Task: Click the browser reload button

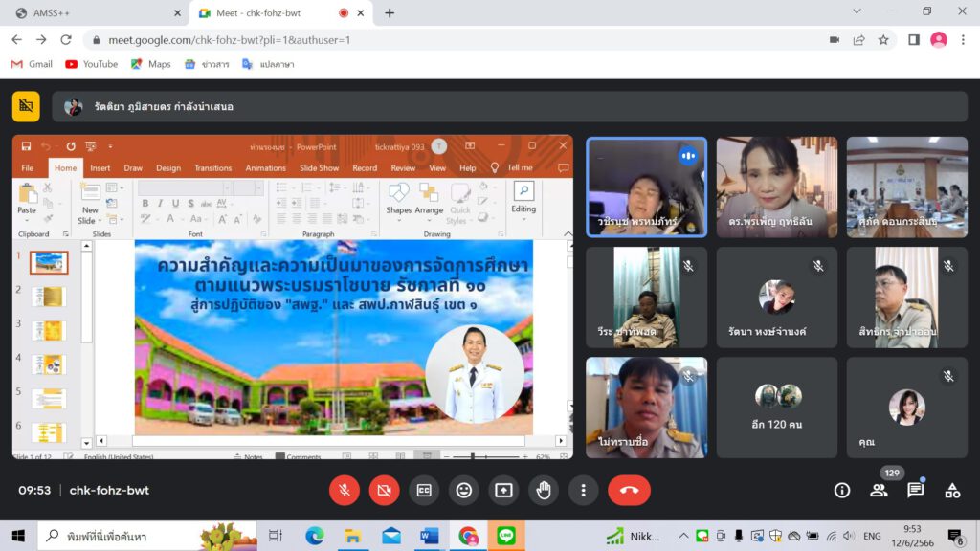Action: pos(66,40)
